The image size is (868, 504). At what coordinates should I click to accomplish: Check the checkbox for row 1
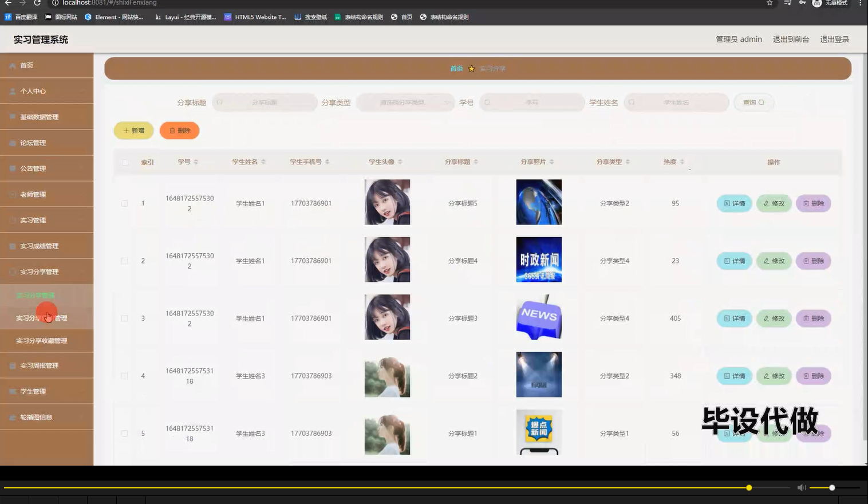[x=124, y=203]
